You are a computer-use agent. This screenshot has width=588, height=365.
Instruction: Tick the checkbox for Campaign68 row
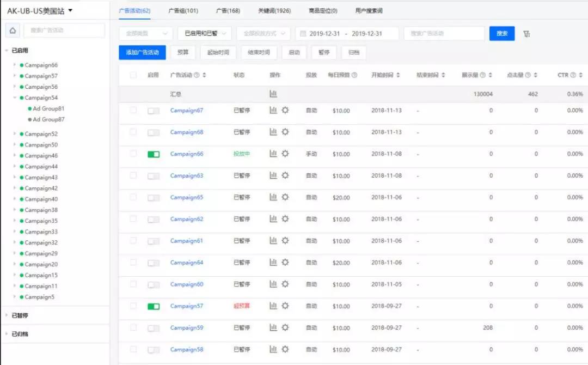click(x=133, y=132)
